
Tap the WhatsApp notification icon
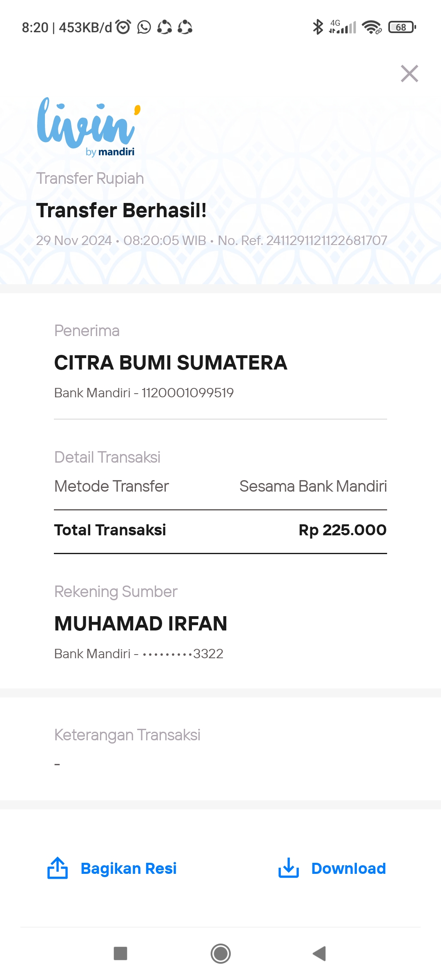pyautogui.click(x=144, y=27)
